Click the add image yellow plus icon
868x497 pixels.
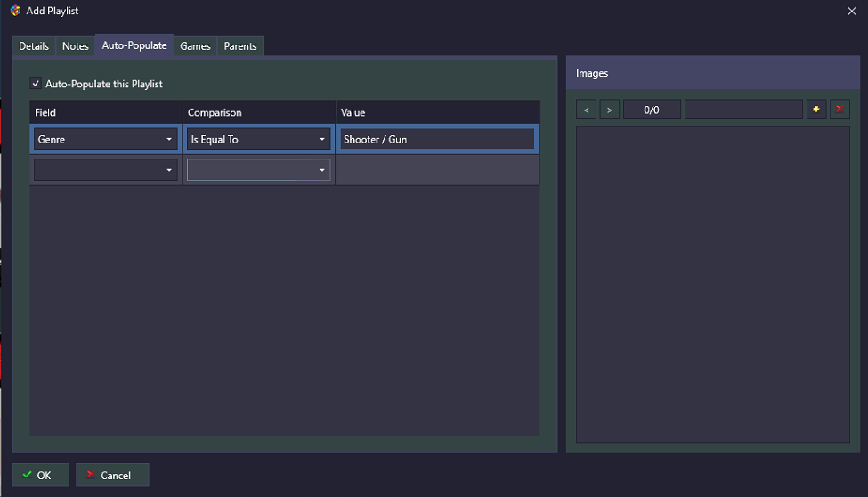click(x=816, y=110)
